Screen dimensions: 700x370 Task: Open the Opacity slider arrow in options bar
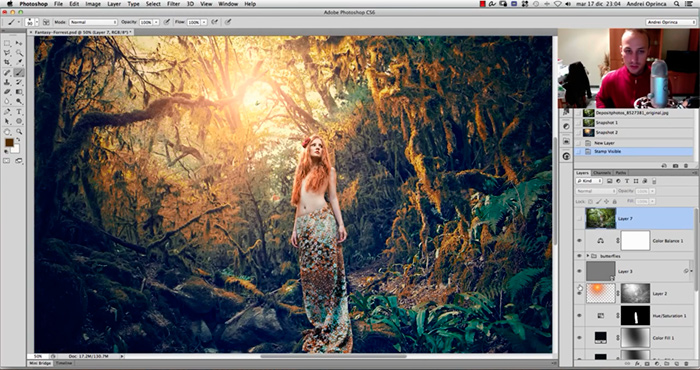point(156,22)
